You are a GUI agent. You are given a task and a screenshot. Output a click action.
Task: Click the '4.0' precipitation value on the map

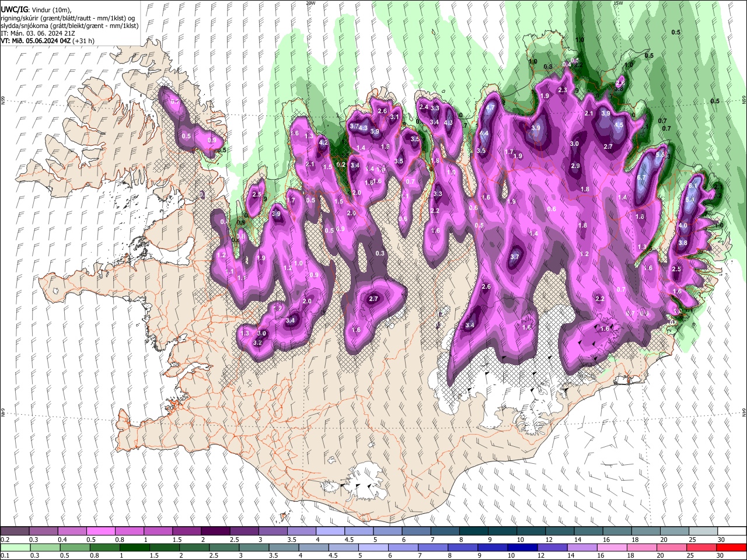click(683, 225)
